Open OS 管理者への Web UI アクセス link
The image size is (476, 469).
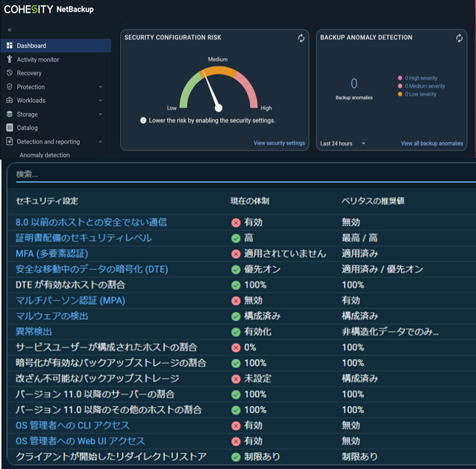[x=80, y=441]
